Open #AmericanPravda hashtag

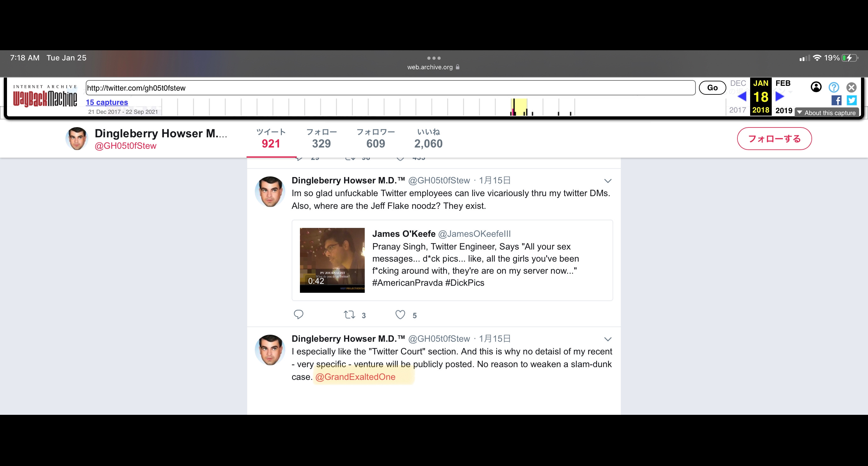click(407, 283)
